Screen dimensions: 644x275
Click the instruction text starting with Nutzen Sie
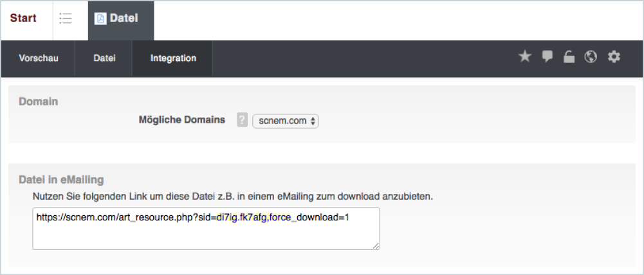coord(232,196)
